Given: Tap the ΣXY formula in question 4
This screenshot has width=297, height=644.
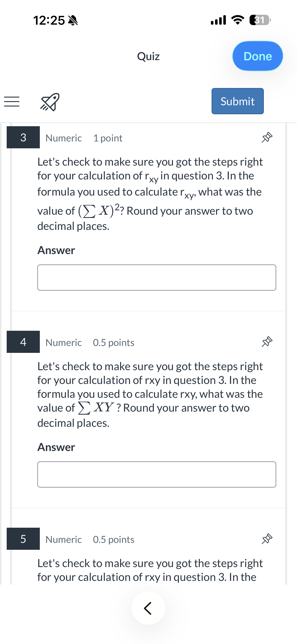Looking at the screenshot, I should pos(96,408).
